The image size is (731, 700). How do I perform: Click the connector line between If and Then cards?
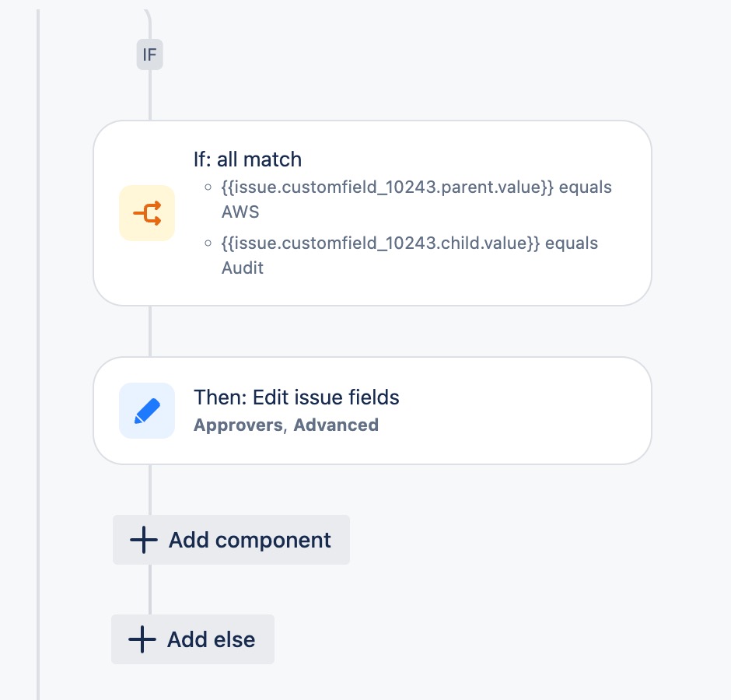(x=149, y=331)
